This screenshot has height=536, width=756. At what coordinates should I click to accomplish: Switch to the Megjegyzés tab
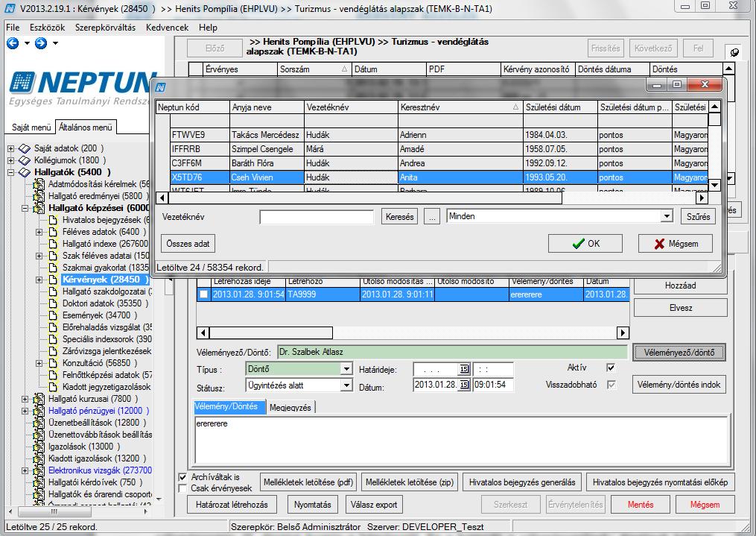pyautogui.click(x=290, y=407)
